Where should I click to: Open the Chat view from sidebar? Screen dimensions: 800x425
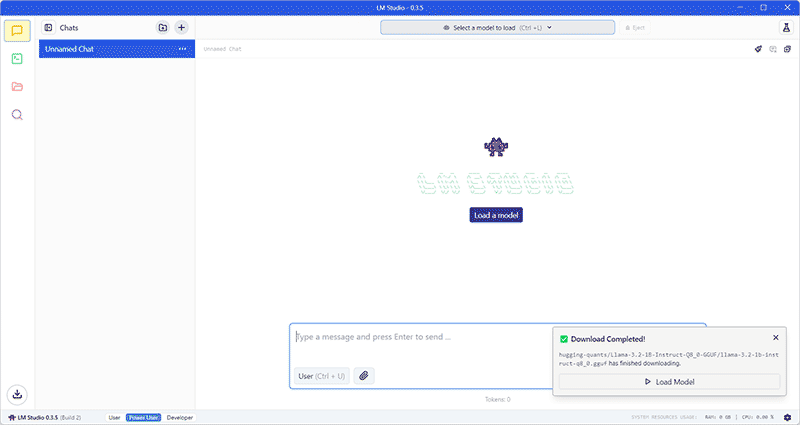pos(17,31)
